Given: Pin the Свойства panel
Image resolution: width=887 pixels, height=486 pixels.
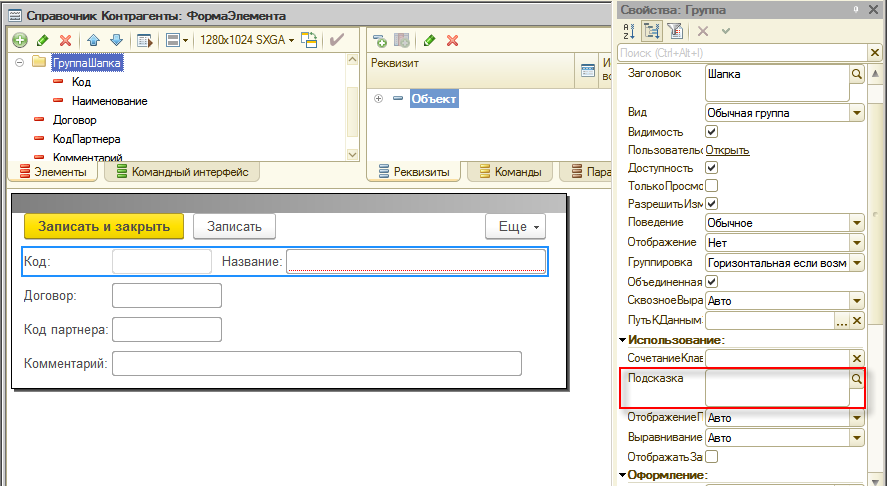Looking at the screenshot, I should tap(855, 10).
